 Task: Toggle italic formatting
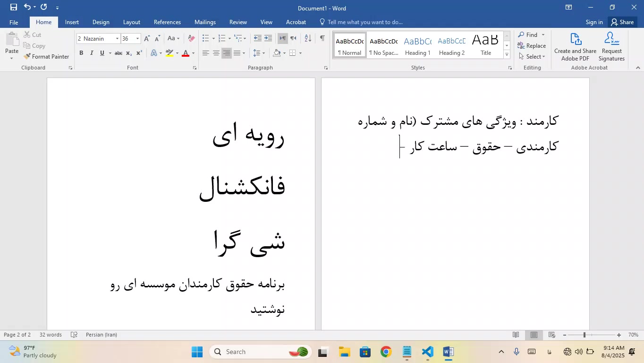[92, 53]
